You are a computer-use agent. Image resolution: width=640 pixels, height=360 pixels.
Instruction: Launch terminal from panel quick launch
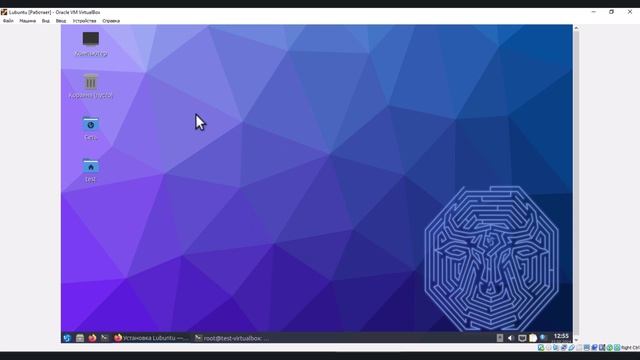[104, 338]
